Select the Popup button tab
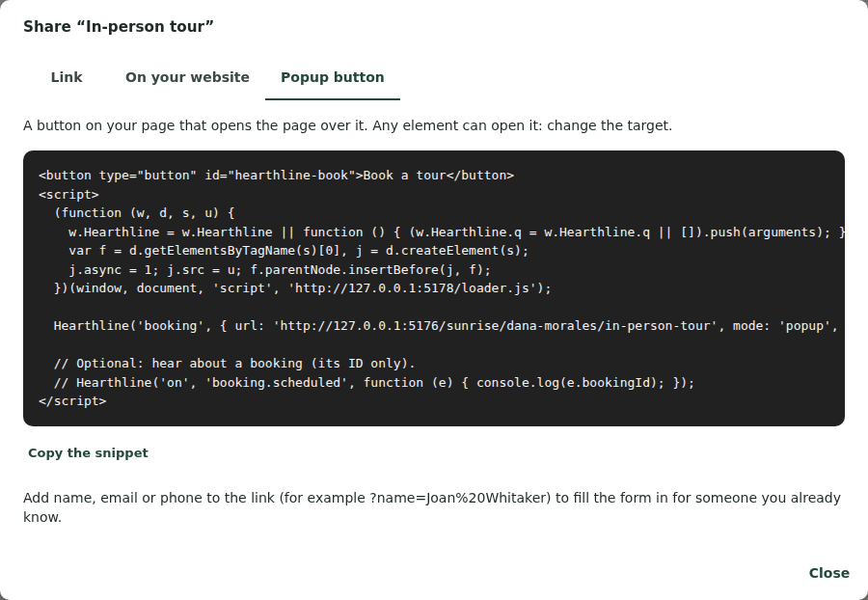868x600 pixels. (332, 77)
